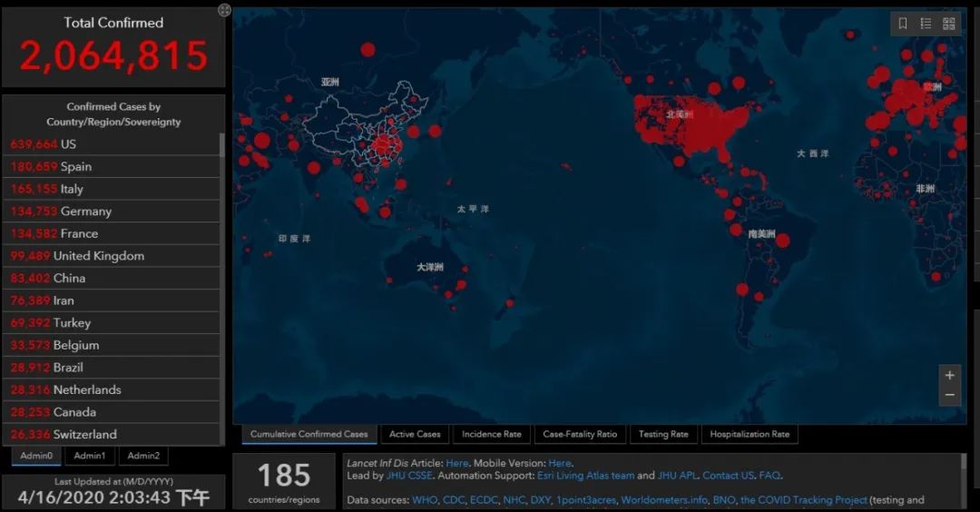This screenshot has height=512, width=980.
Task: Open the BNO data source link
Action: coord(724,500)
